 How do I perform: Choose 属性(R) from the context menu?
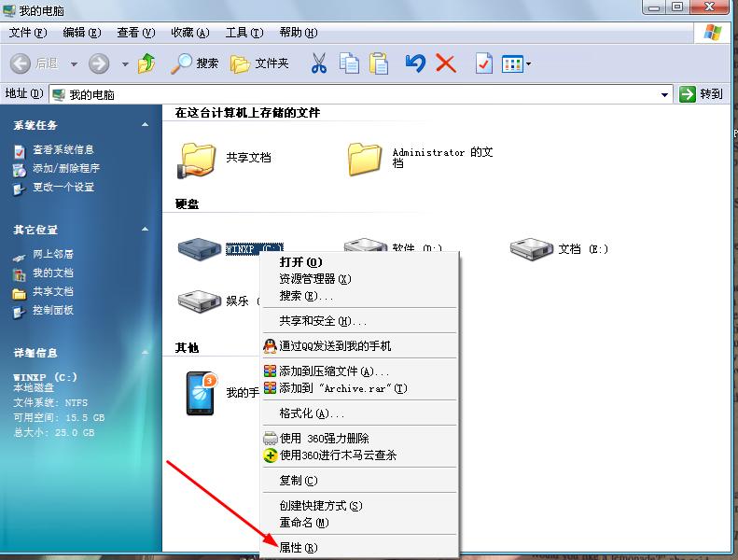(299, 548)
